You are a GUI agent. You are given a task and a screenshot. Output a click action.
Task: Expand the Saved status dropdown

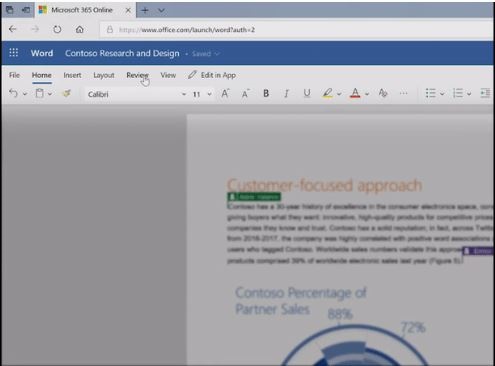click(x=217, y=54)
